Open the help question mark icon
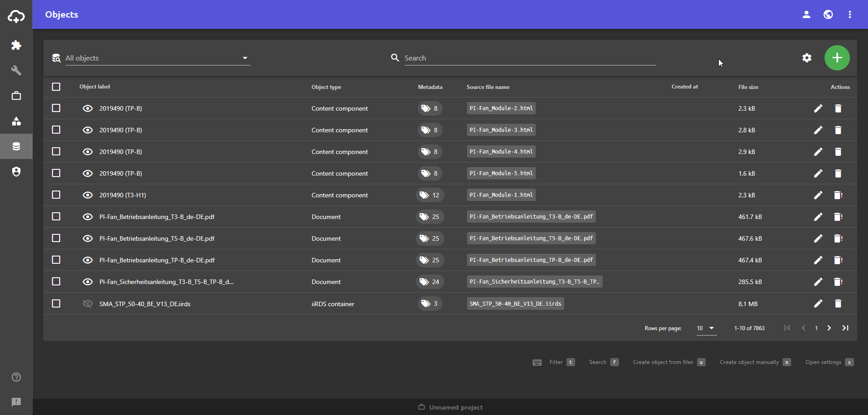Viewport: 868px width, 415px height. pyautogui.click(x=16, y=377)
